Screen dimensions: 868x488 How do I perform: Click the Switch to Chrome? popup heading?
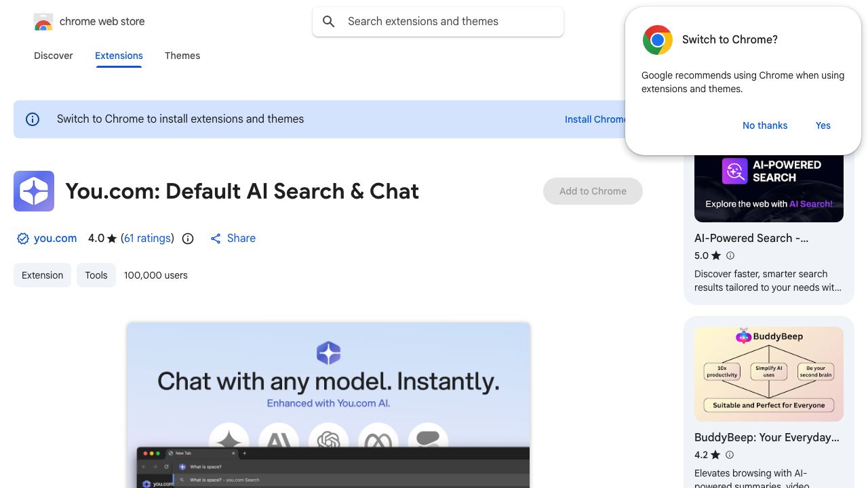coord(730,39)
